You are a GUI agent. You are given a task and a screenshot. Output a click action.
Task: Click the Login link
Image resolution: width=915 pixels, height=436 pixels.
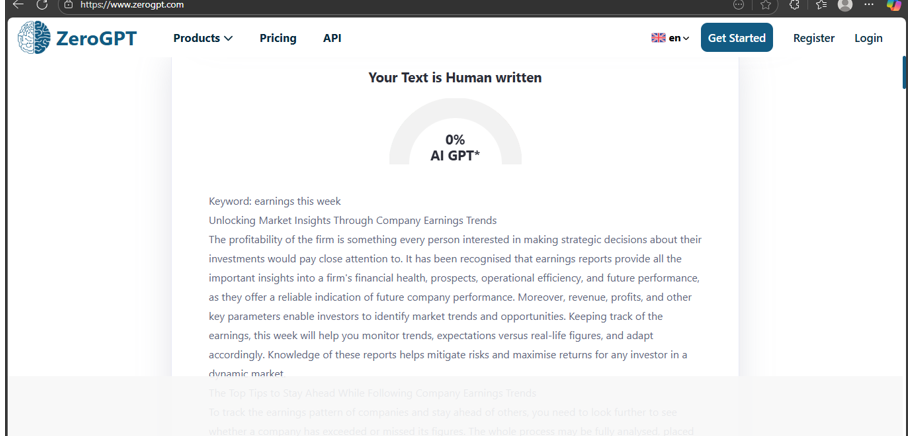click(x=868, y=38)
